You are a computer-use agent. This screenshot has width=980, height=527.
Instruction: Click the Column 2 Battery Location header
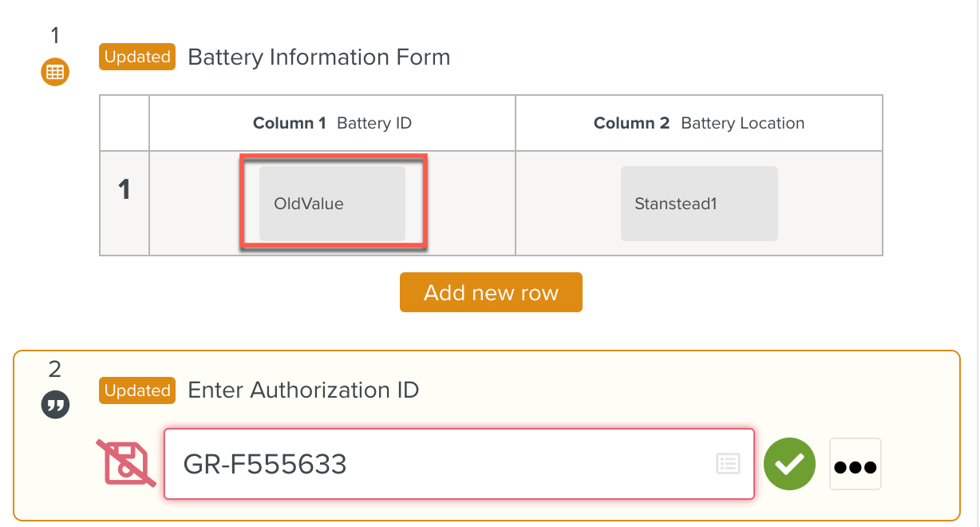(x=698, y=123)
